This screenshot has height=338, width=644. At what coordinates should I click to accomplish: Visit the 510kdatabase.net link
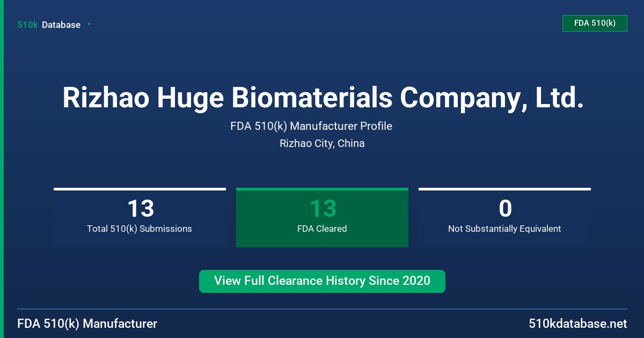(x=578, y=324)
